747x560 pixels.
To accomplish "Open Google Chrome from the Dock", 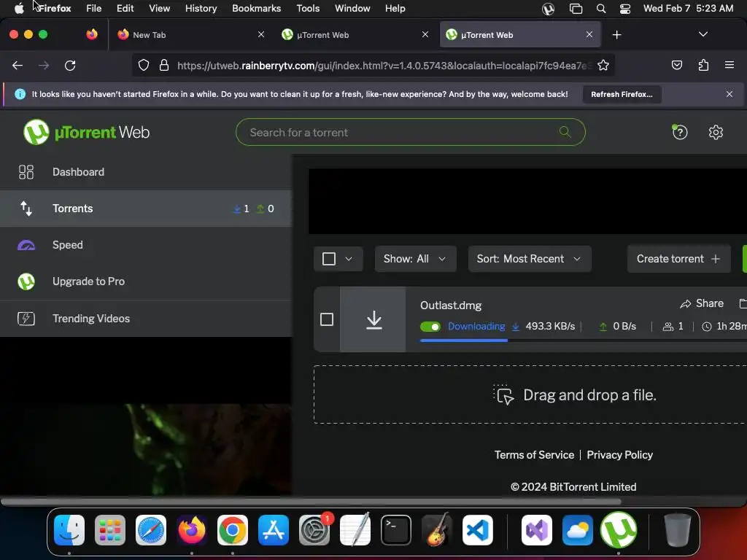I will (x=233, y=530).
